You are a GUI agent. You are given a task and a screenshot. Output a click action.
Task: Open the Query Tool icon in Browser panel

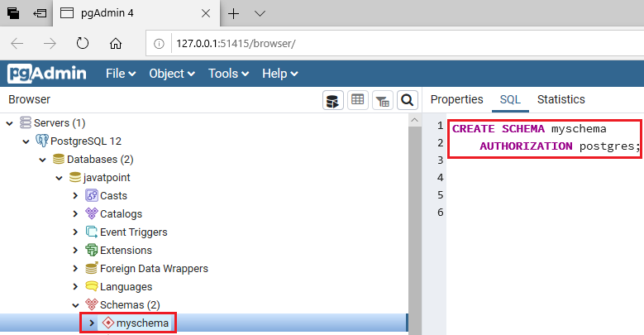coord(332,100)
